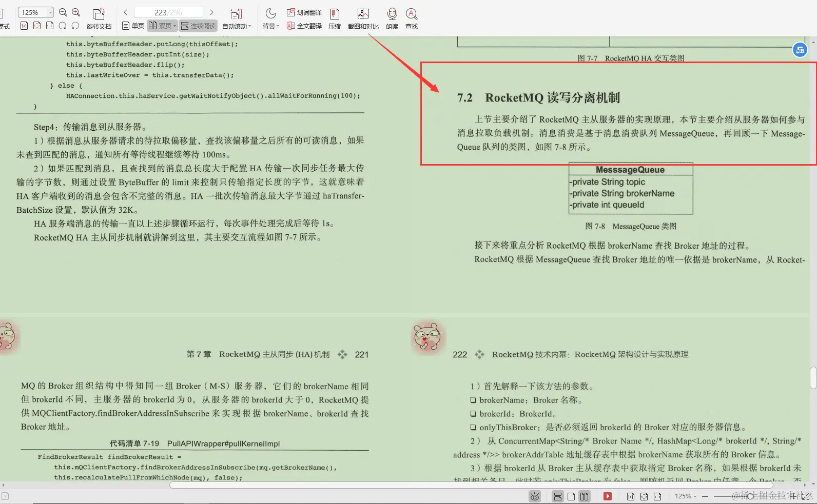
Task: Open 压缩 compress tool
Action: [x=335, y=19]
